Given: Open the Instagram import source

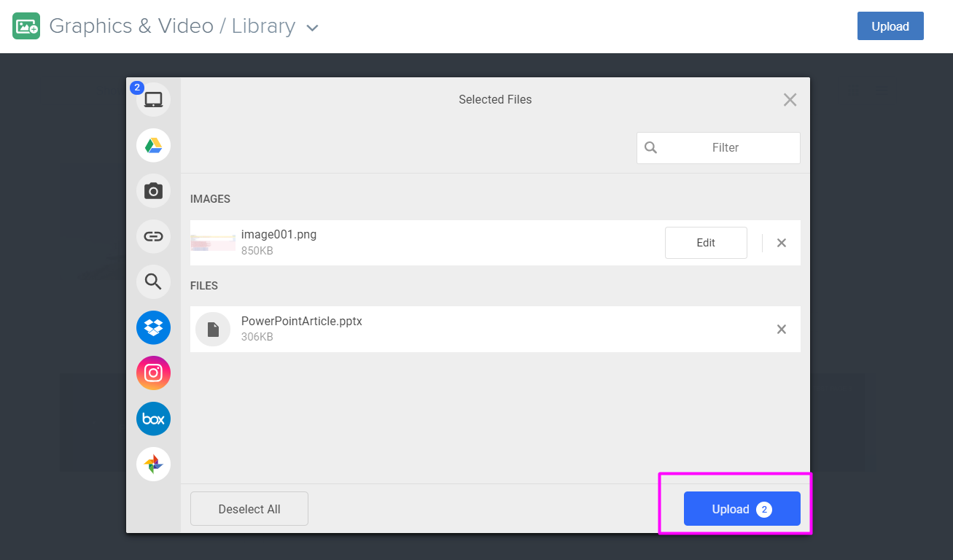Looking at the screenshot, I should (153, 373).
